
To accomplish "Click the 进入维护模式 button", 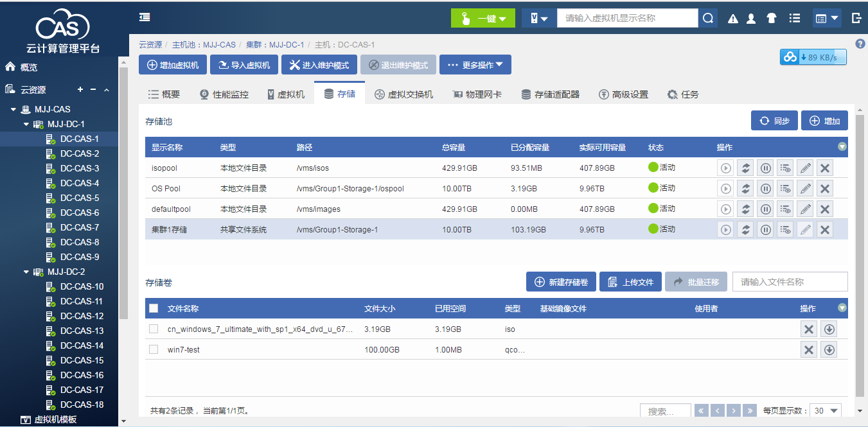I will click(x=319, y=65).
